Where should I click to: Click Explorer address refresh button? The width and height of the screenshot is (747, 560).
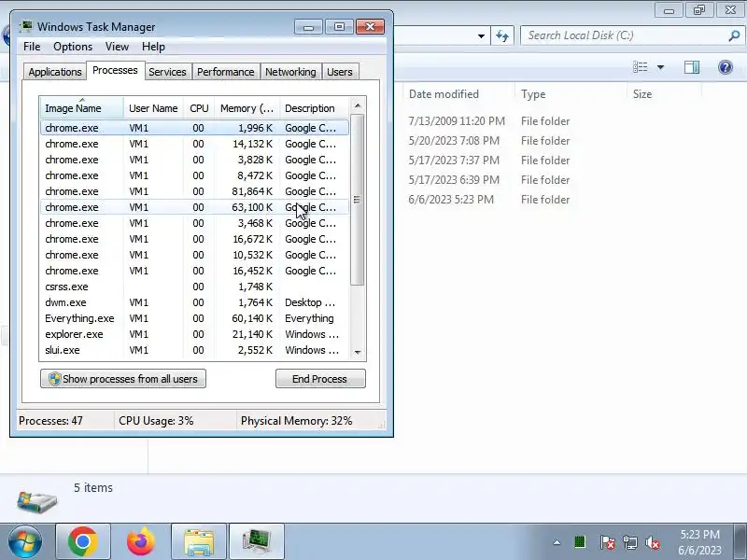coord(502,35)
